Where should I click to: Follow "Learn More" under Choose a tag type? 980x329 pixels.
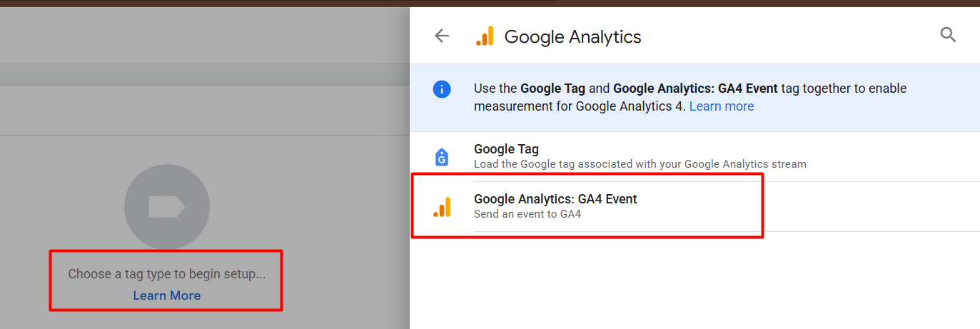pos(166,295)
